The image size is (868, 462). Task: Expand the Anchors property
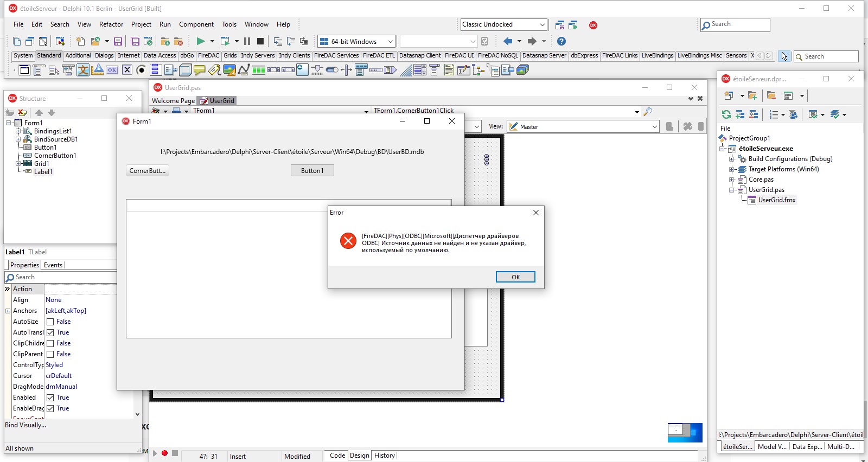tap(8, 311)
